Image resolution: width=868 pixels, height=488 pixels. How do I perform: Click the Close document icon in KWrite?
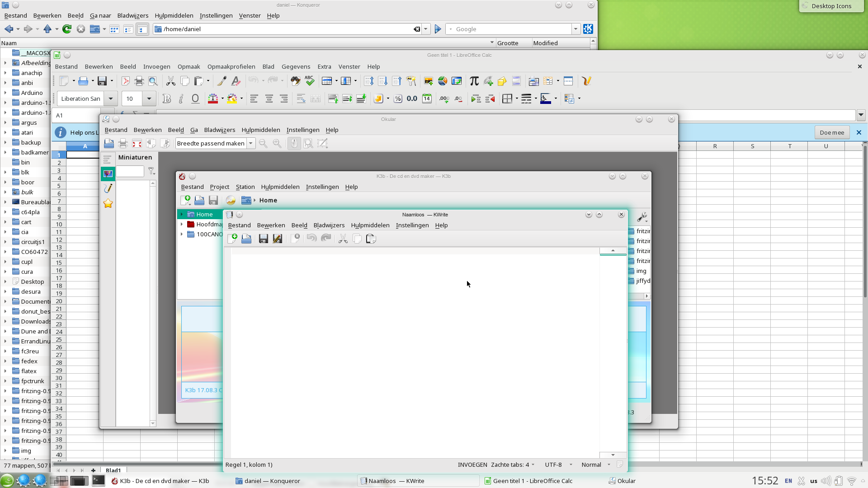296,239
